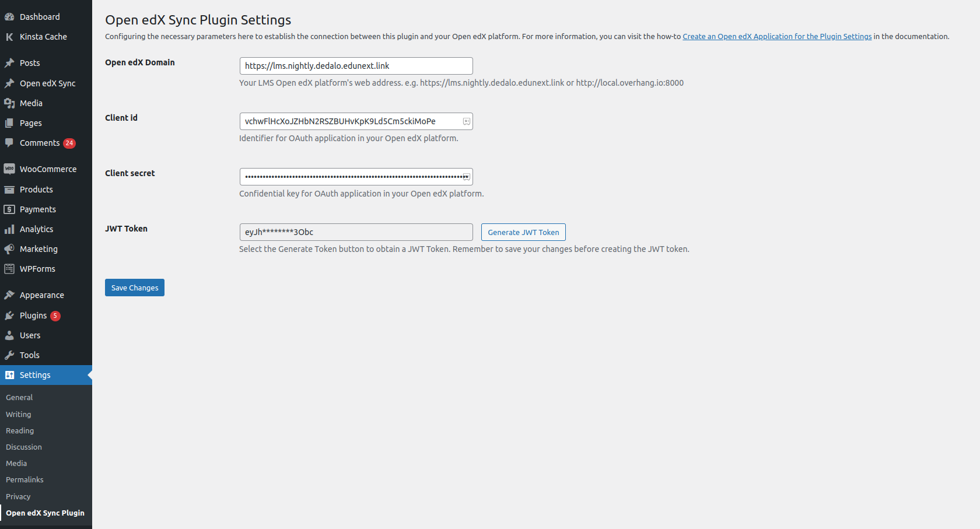980x529 pixels.
Task: Click the WPForms form icon
Action: tap(9, 269)
